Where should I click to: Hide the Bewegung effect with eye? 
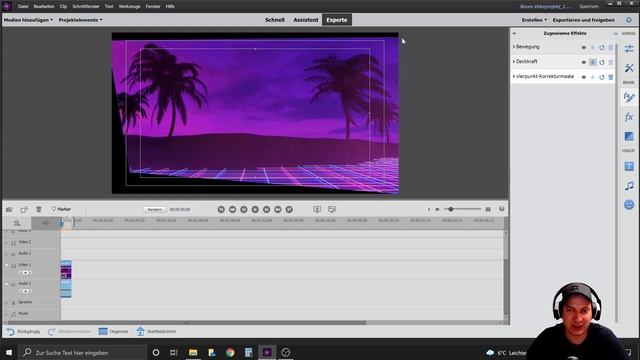[584, 47]
